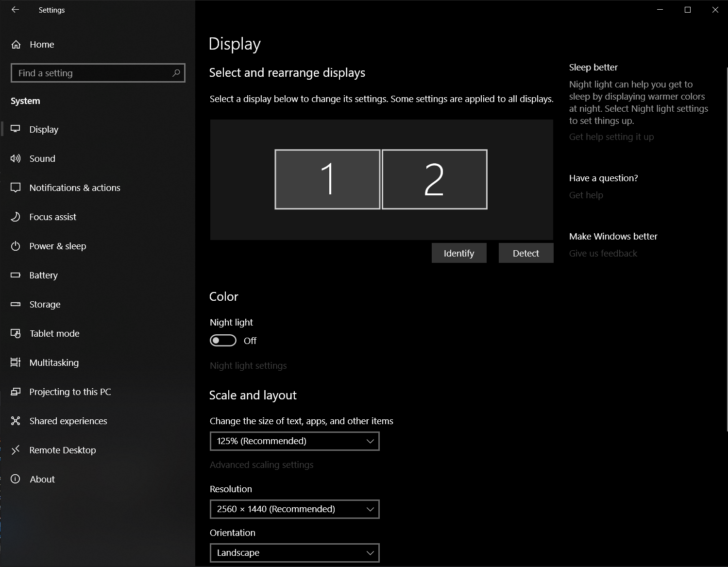This screenshot has height=567, width=728.
Task: Click the Notifications & actions icon
Action: click(x=16, y=188)
